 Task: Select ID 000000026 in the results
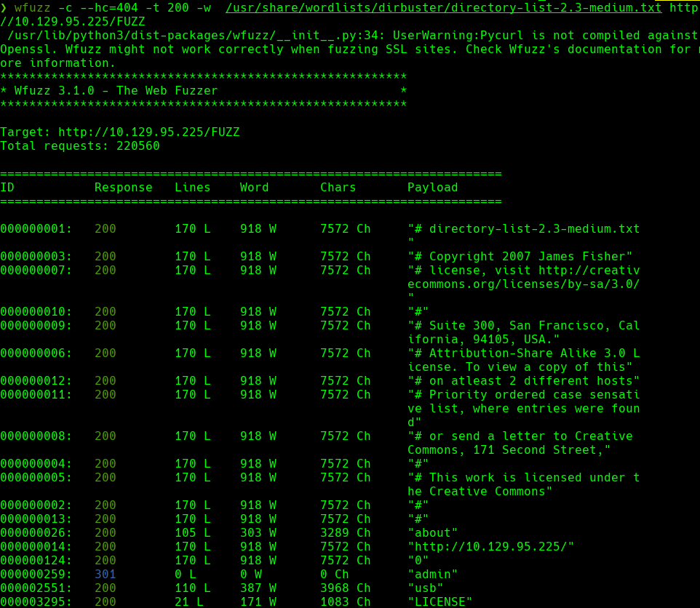pyautogui.click(x=36, y=532)
